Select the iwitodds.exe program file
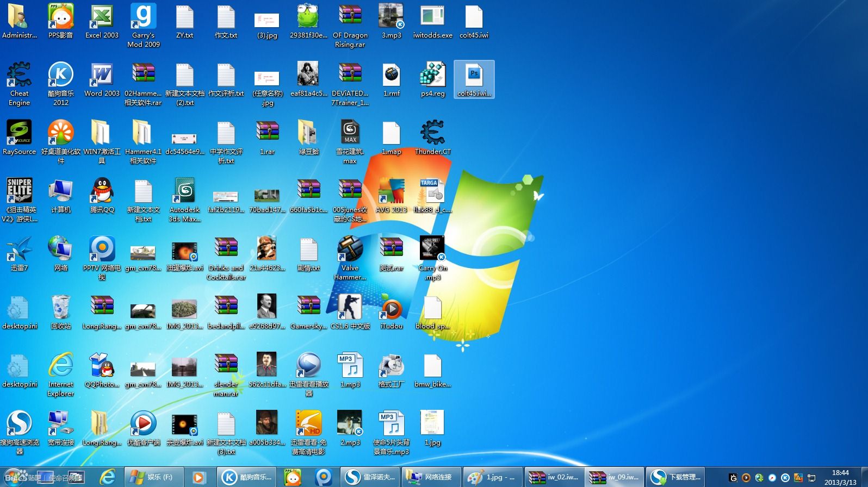 coord(432,22)
